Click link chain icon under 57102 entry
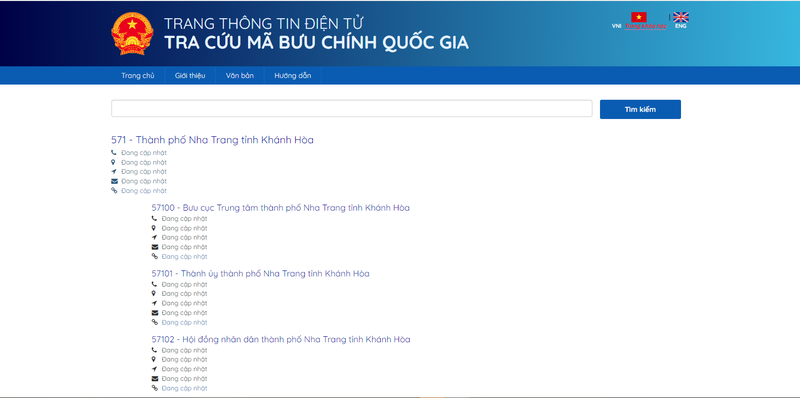This screenshot has width=800, height=398. point(155,388)
